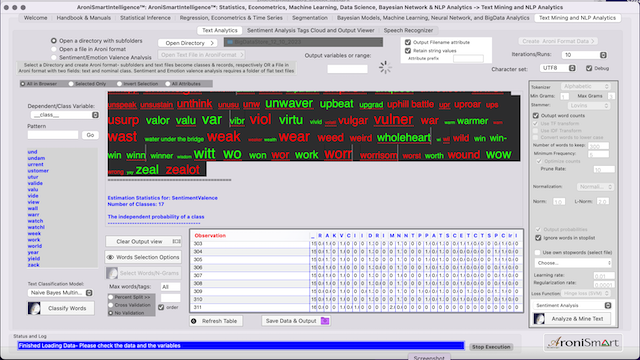Select observation row 307 in the table

(356, 276)
